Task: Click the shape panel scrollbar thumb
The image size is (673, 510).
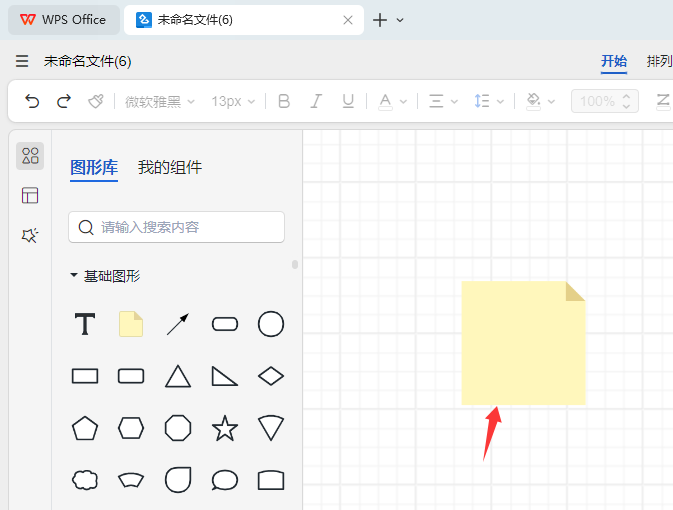Action: coord(295,264)
